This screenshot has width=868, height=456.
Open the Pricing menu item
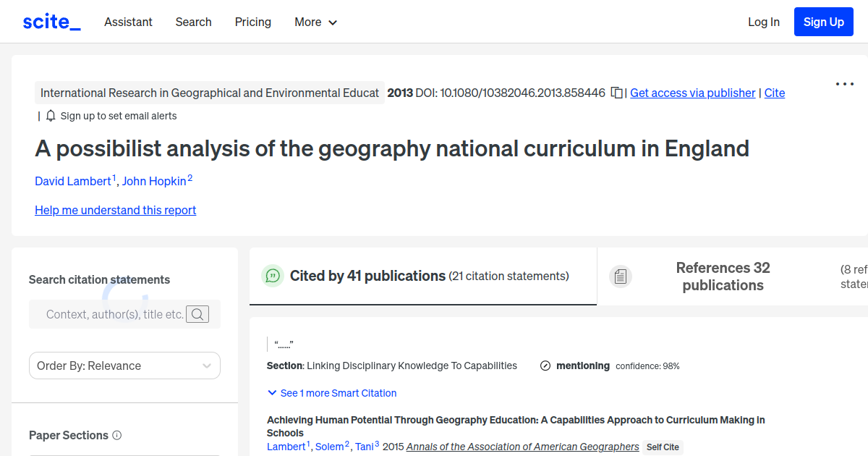(x=252, y=22)
